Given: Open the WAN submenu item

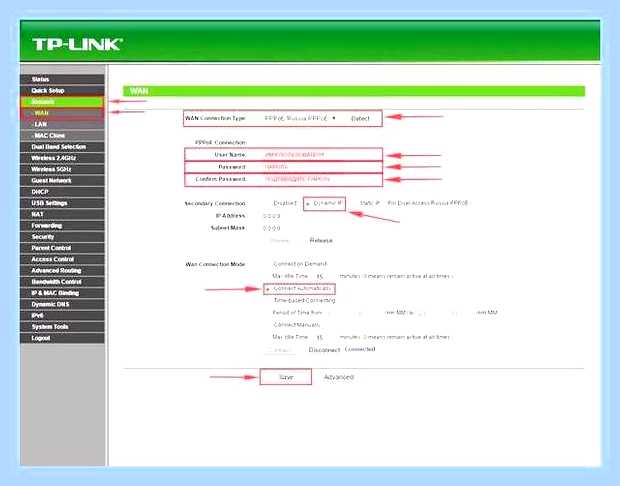Looking at the screenshot, I should [x=62, y=113].
